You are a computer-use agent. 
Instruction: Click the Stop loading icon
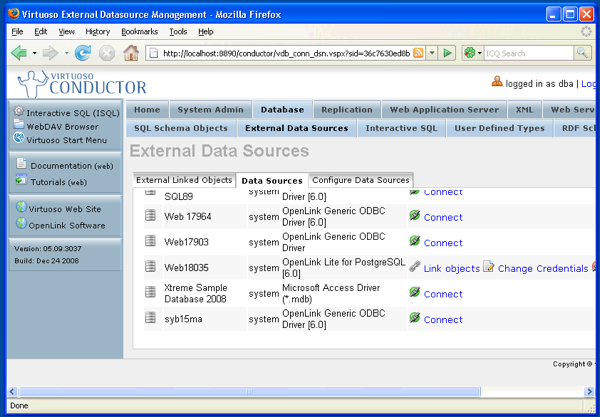click(107, 53)
